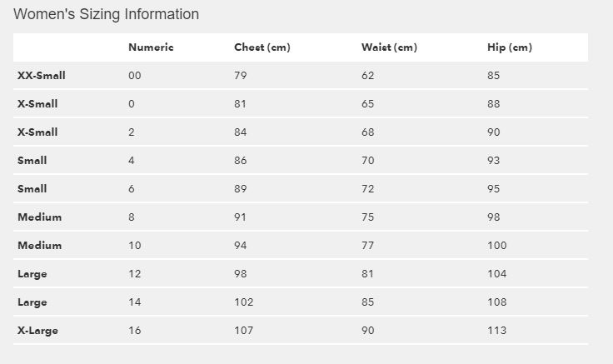Select numeric size 8 cell
613x364 pixels.
[x=132, y=217]
